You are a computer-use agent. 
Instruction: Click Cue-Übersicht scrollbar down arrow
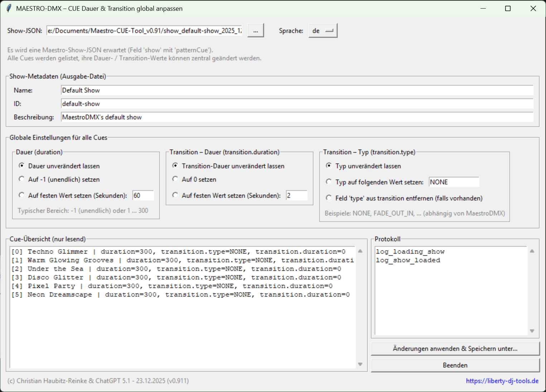pos(360,364)
